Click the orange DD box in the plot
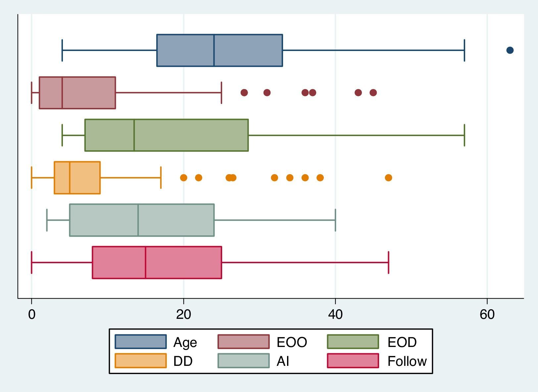This screenshot has width=538, height=392. click(77, 178)
